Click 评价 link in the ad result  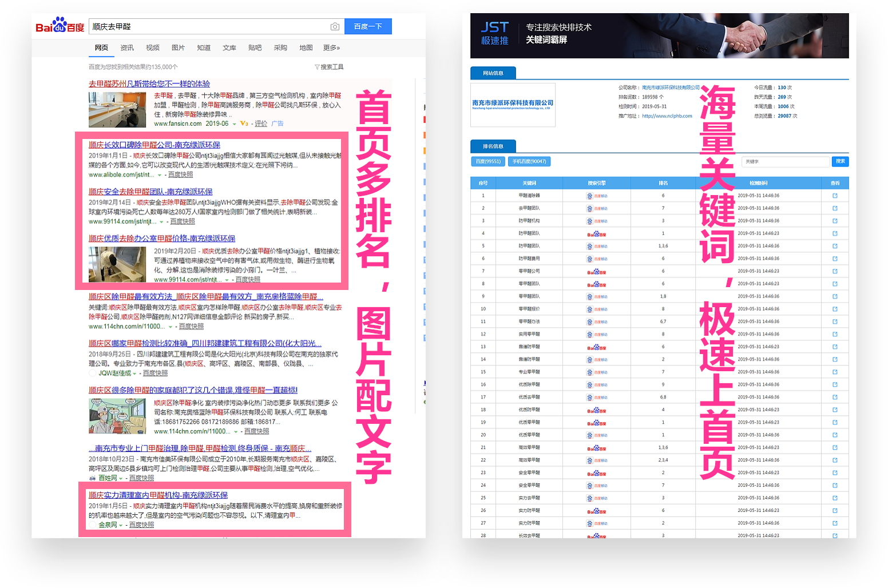261,124
